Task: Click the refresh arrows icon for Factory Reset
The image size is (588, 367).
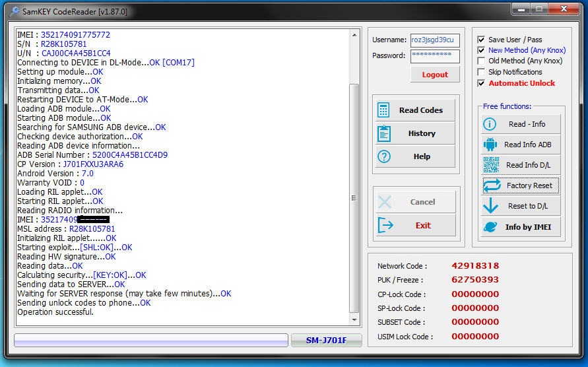Action: [x=492, y=185]
